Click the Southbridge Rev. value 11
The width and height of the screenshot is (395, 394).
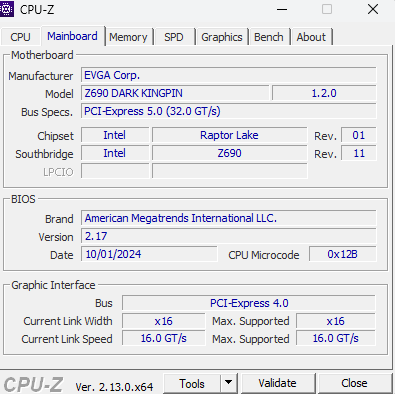tap(359, 153)
